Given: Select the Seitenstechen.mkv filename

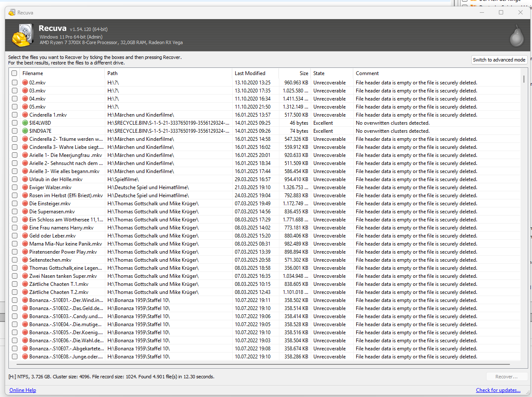Looking at the screenshot, I should pyautogui.click(x=51, y=260).
